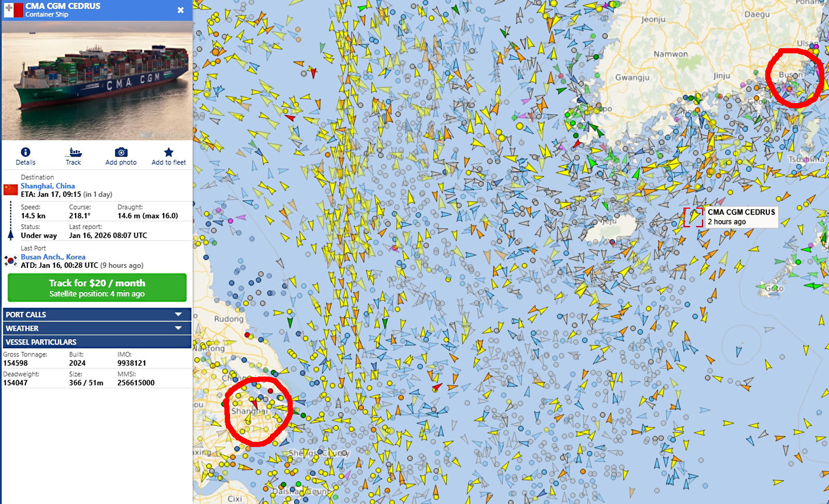Viewport: 829px width, 504px height.
Task: Click the CMA CGM CEDRUS map tooltip label
Action: point(741,217)
